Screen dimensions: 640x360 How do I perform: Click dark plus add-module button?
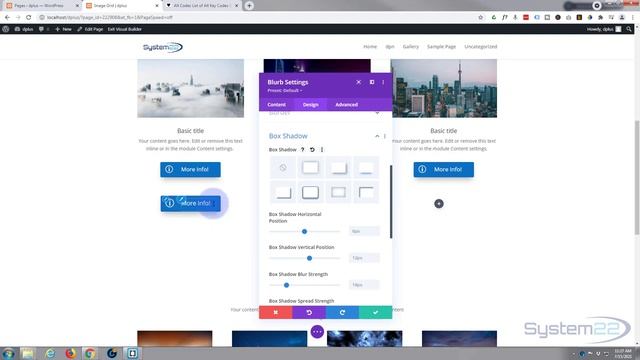(x=439, y=204)
